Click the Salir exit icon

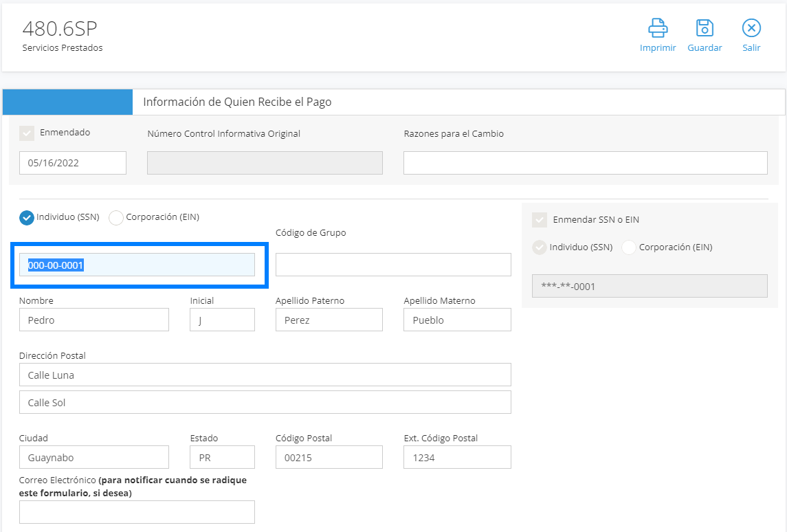tap(751, 28)
